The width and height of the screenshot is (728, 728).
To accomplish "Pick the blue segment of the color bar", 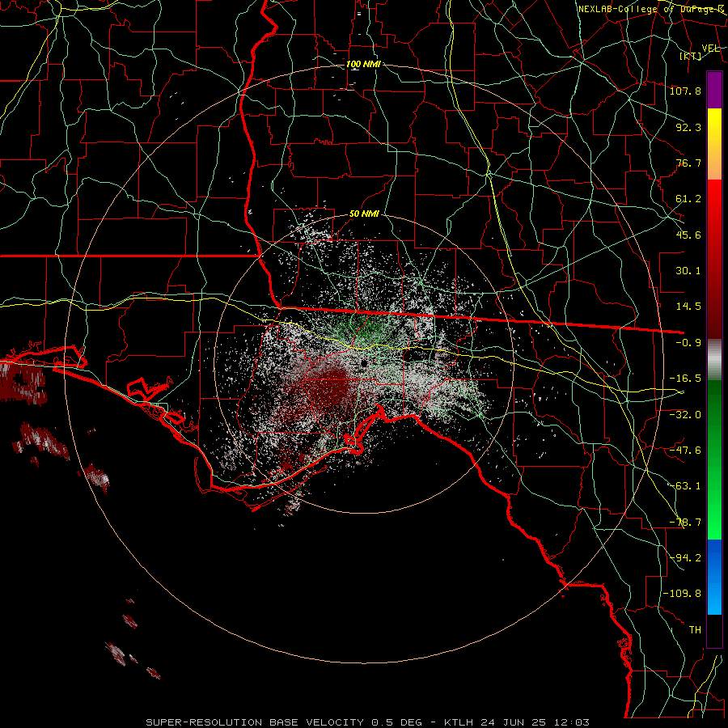I will tap(714, 577).
